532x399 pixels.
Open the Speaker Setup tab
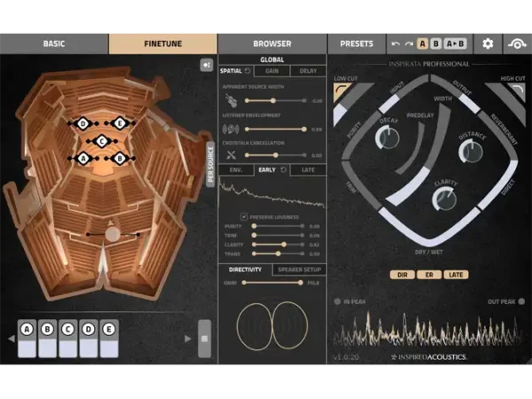300,270
